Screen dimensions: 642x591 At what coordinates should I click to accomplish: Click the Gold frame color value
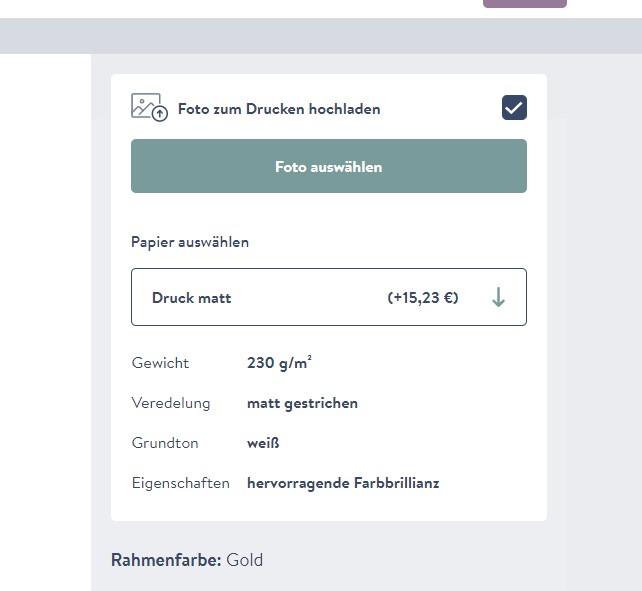coord(245,560)
